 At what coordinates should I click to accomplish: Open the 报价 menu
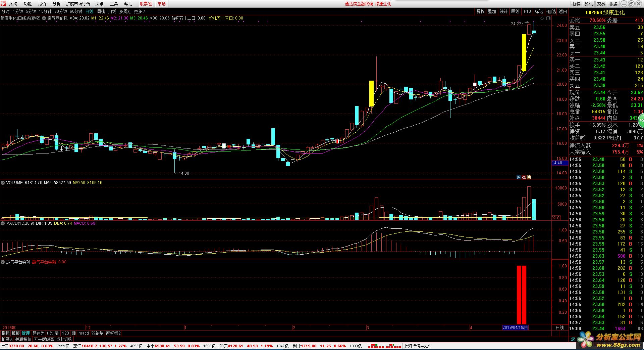[x=42, y=4]
